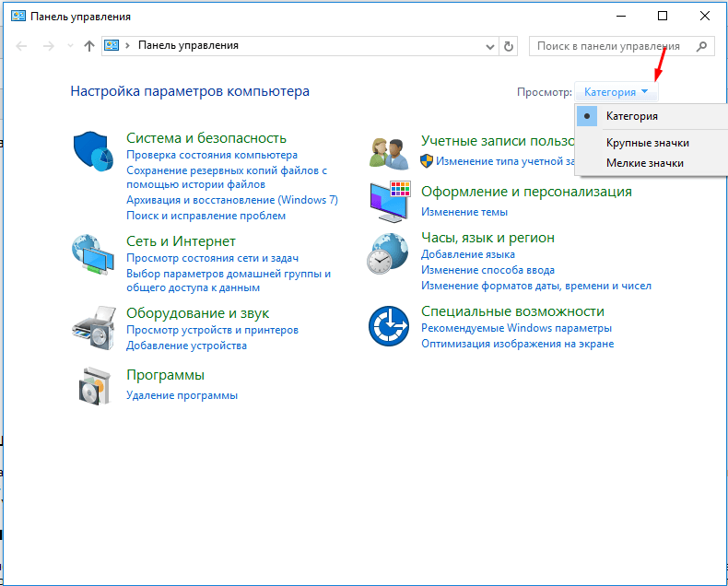This screenshot has height=586, width=728.
Task: Choose Крупные значки view
Action: click(652, 143)
